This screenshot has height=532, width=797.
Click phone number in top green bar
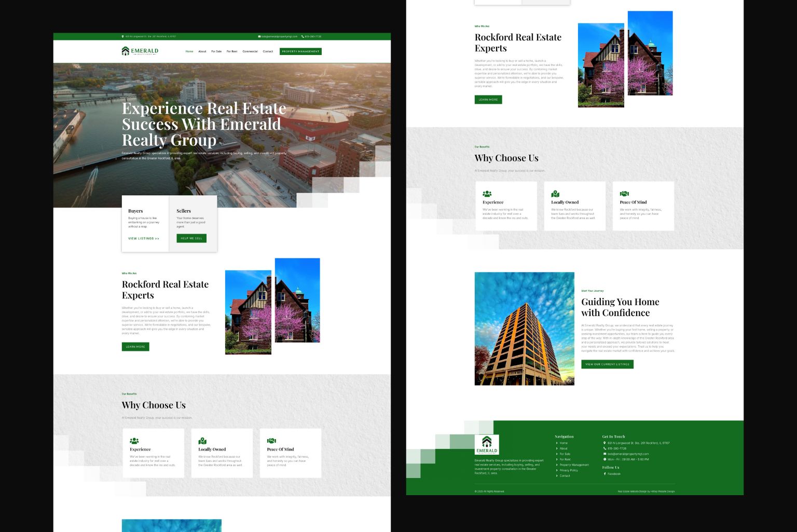tap(313, 36)
